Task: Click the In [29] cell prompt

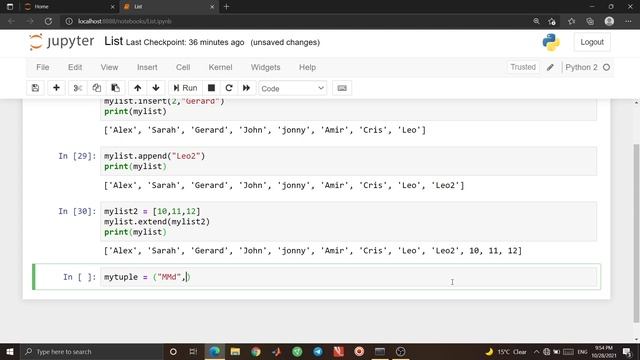Action: [77, 156]
